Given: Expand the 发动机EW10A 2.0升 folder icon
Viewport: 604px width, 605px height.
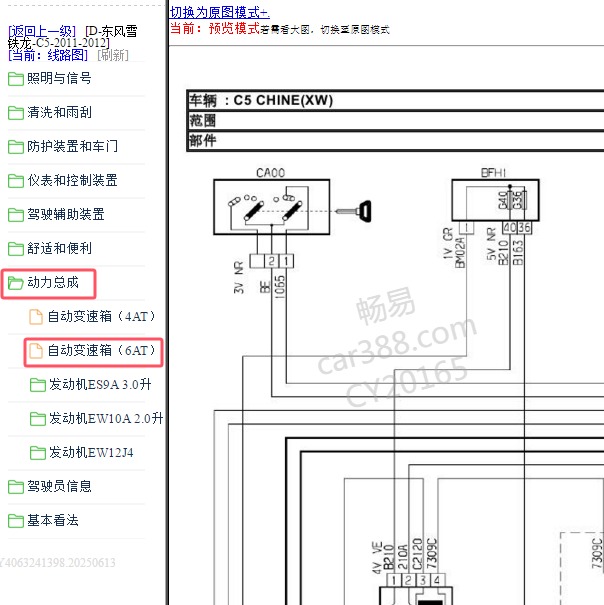Looking at the screenshot, I should click(38, 419).
